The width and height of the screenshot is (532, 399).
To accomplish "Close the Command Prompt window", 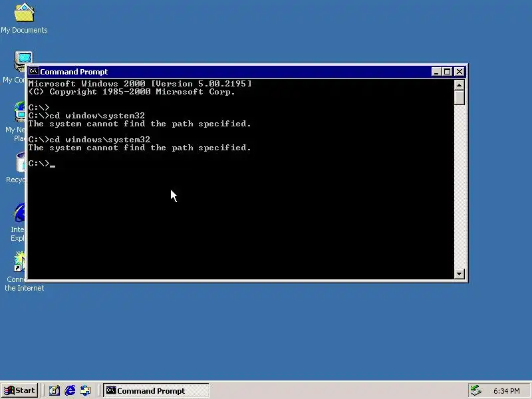I will 459,72.
